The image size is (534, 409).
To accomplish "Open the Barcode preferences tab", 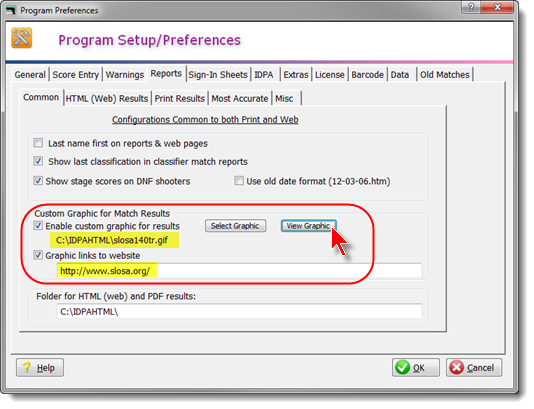I will click(367, 75).
